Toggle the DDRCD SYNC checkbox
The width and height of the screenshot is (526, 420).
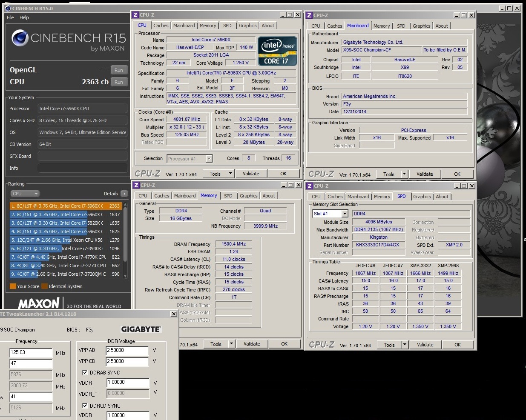pyautogui.click(x=85, y=406)
